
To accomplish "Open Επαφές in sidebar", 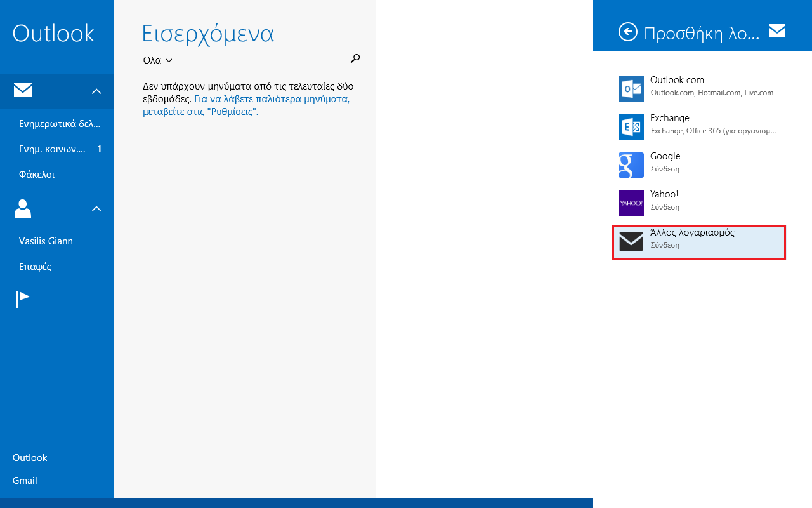I will pyautogui.click(x=36, y=267).
